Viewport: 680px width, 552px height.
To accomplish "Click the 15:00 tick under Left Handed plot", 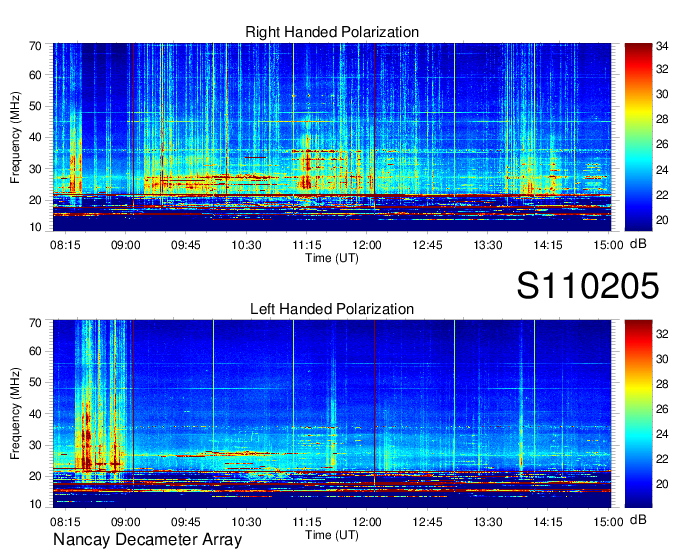I will click(x=608, y=521).
